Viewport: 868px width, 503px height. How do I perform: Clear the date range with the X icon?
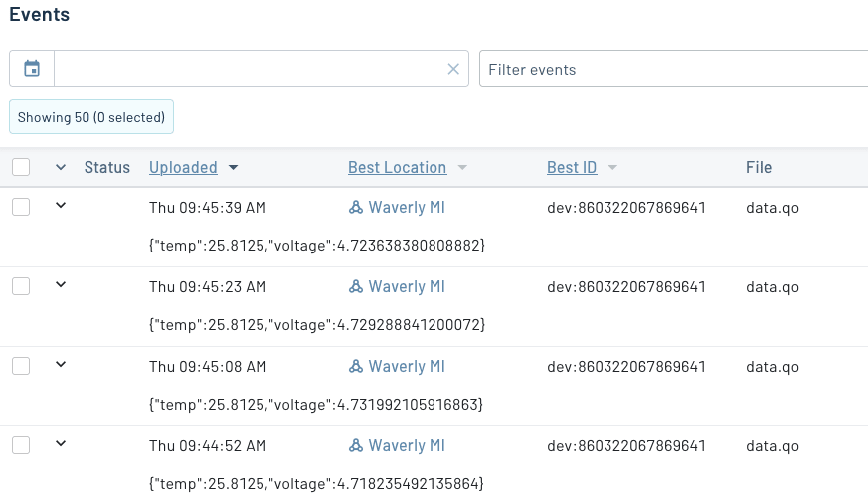pos(453,69)
